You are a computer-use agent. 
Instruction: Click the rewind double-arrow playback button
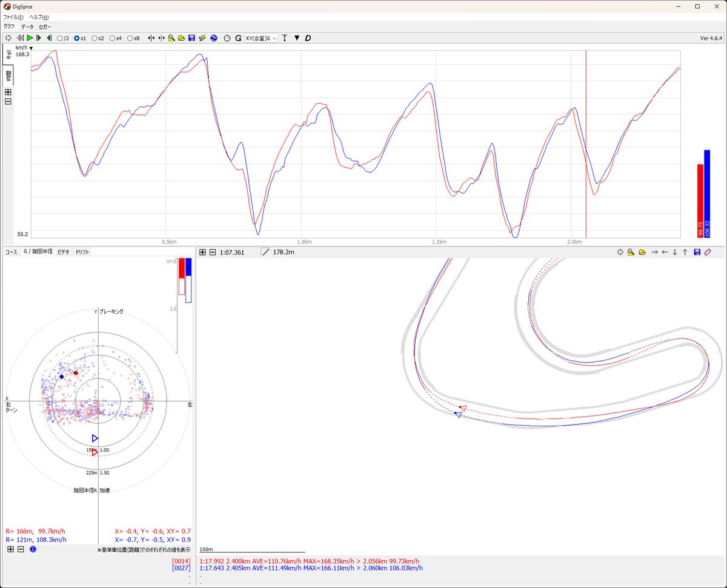point(20,38)
